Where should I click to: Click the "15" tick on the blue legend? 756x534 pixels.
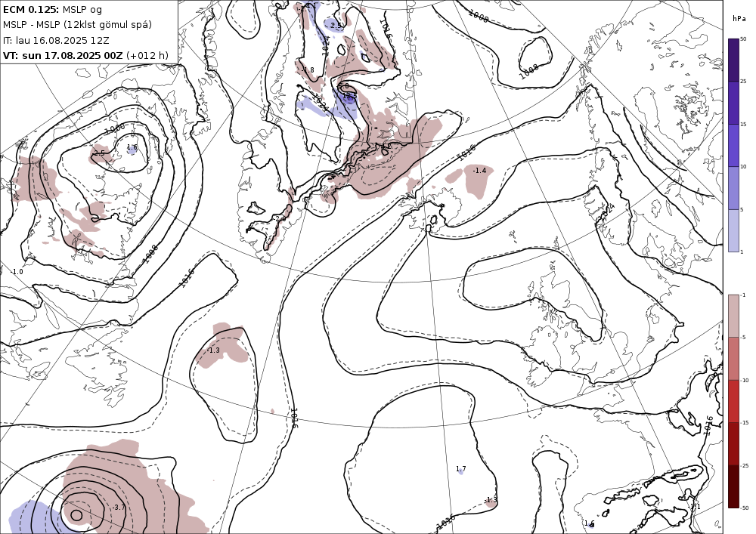(743, 124)
